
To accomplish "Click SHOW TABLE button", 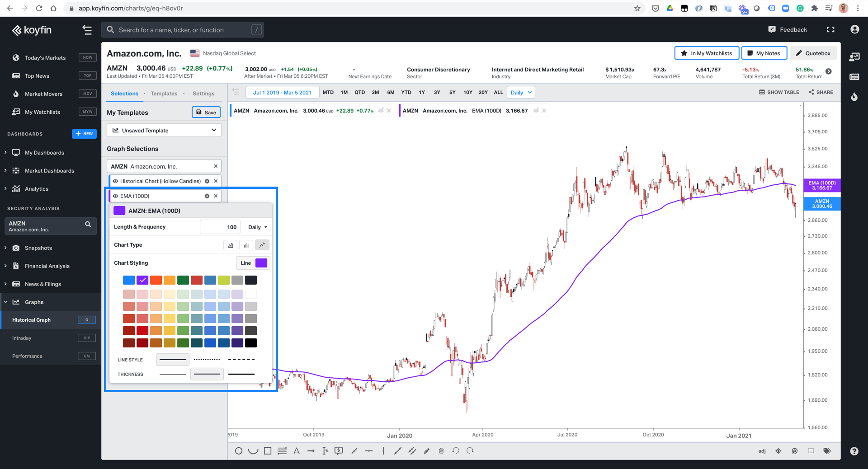I will 779,92.
